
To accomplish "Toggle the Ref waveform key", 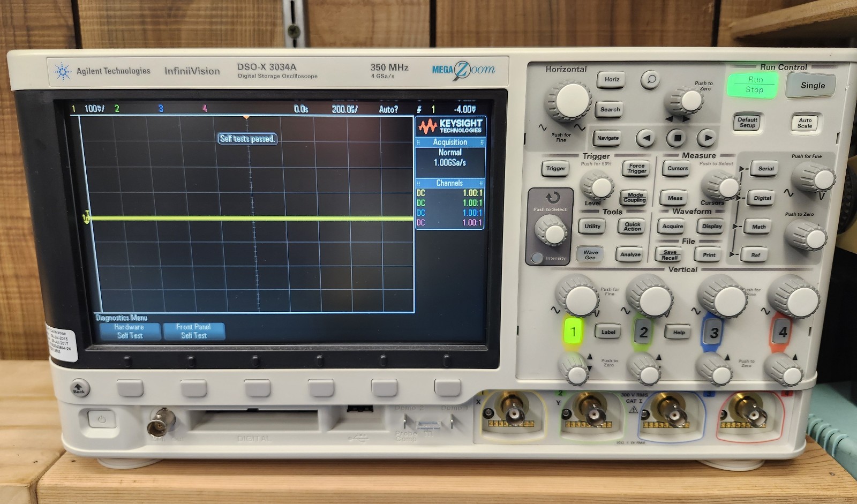I will [755, 255].
